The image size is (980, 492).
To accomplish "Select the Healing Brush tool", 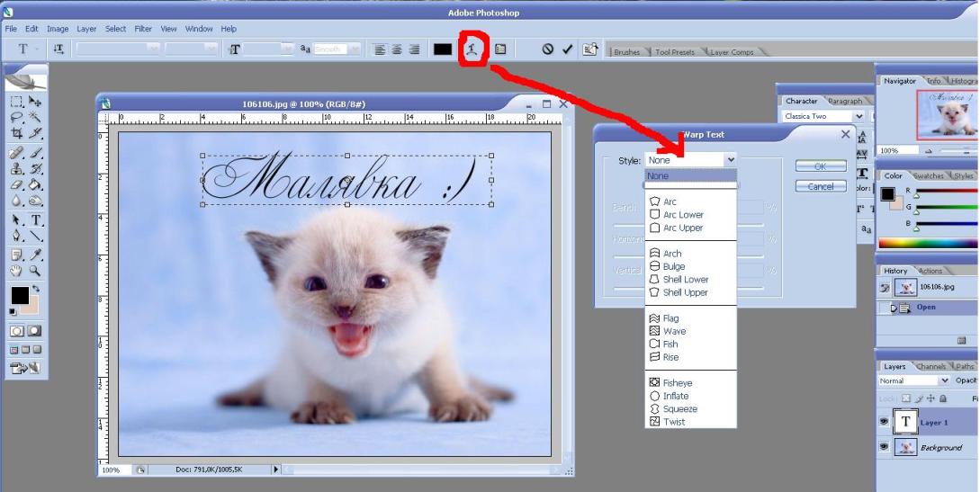I will click(x=17, y=153).
